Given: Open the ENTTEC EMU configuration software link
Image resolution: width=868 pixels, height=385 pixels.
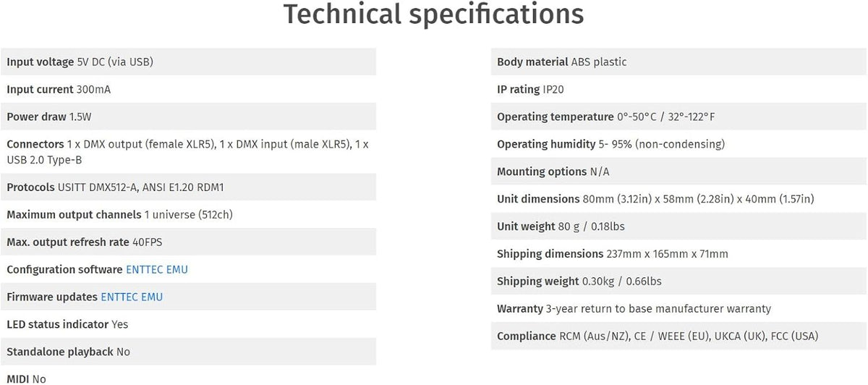Looking at the screenshot, I should (x=157, y=269).
